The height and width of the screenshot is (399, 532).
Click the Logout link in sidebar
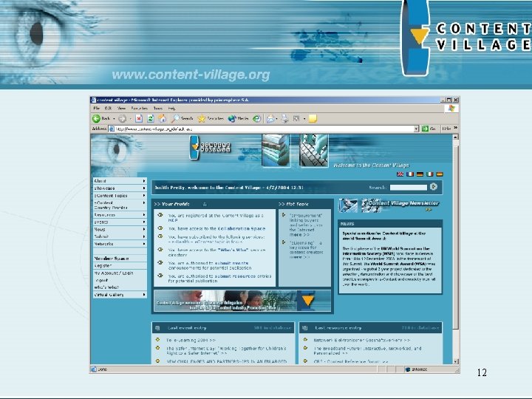pos(101,280)
